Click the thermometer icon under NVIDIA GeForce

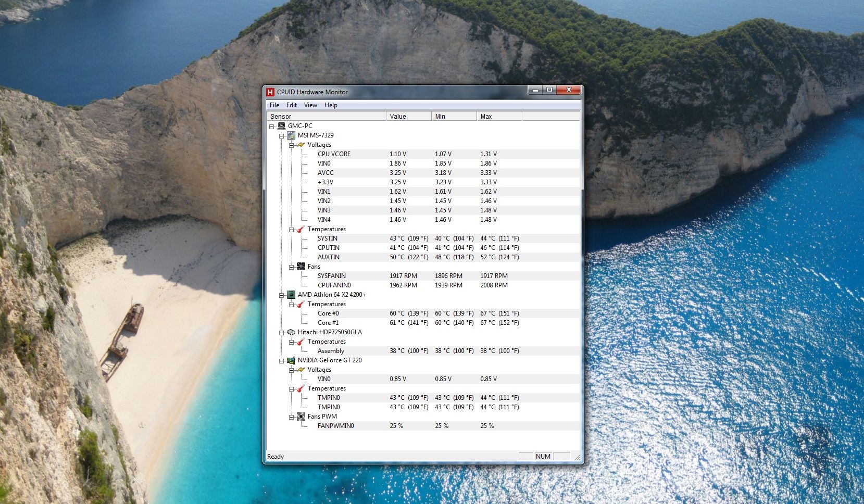point(301,388)
